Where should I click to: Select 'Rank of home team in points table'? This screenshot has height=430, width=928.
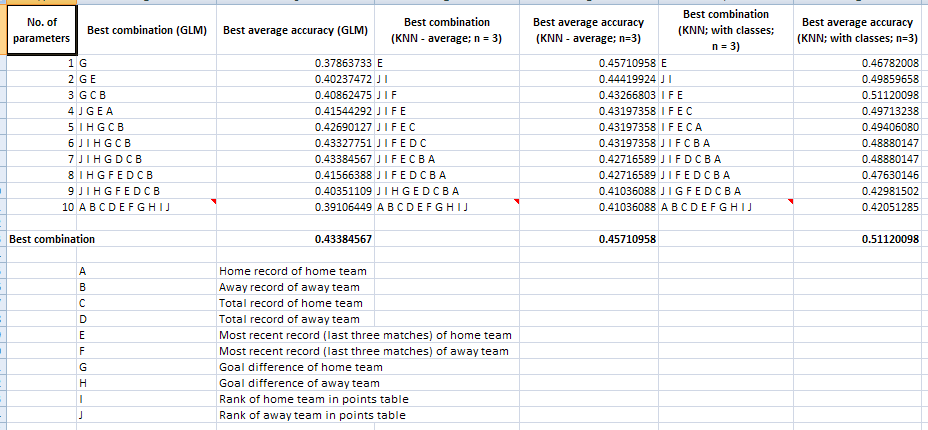coord(314,399)
